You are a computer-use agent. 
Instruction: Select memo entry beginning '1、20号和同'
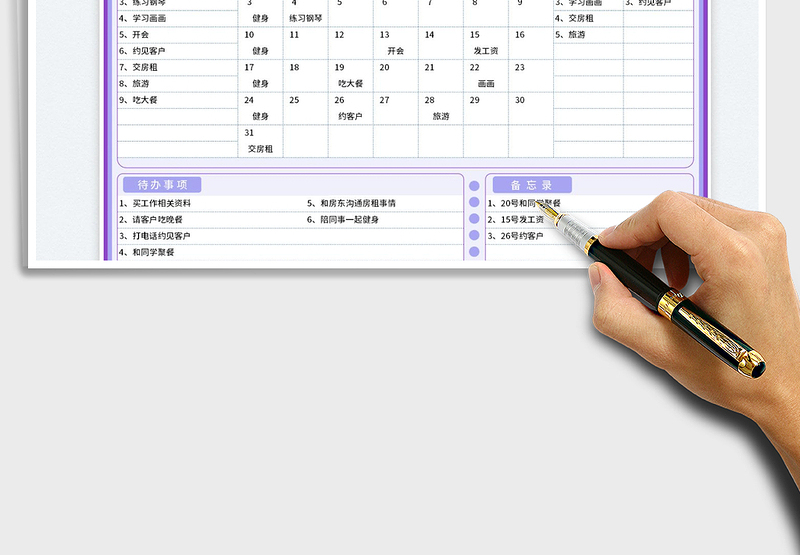(524, 203)
